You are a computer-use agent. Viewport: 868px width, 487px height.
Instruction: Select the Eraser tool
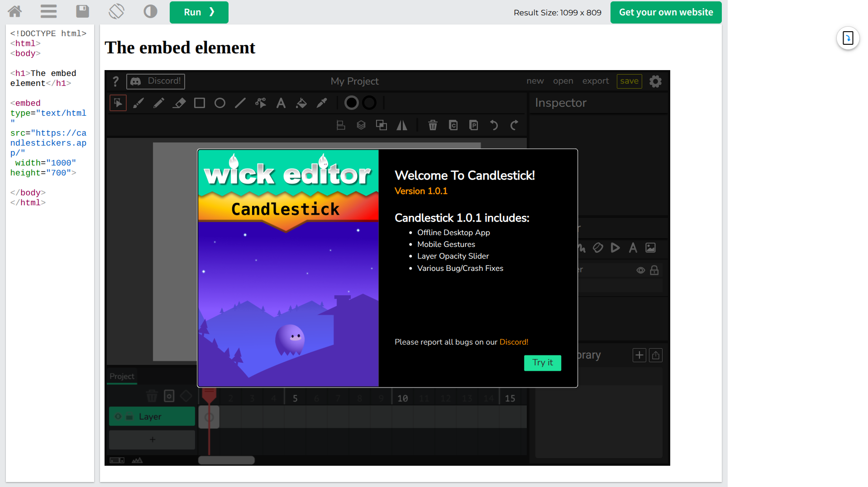click(179, 103)
